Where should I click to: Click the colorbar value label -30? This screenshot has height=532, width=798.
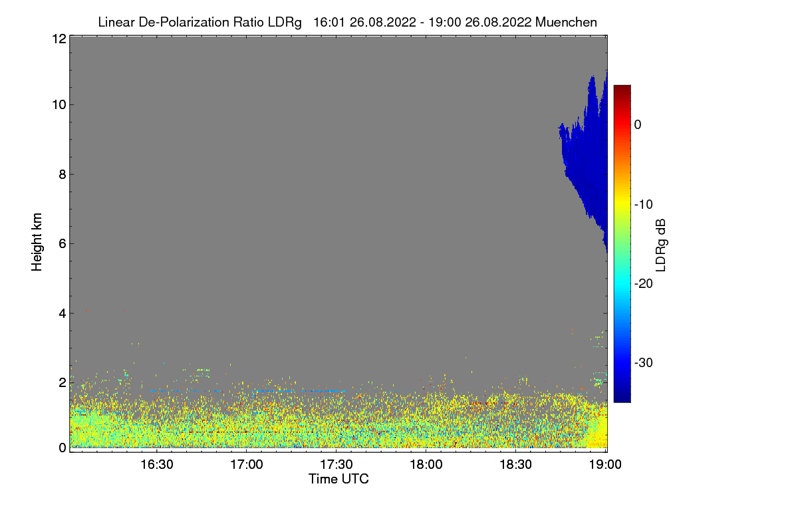645,363
